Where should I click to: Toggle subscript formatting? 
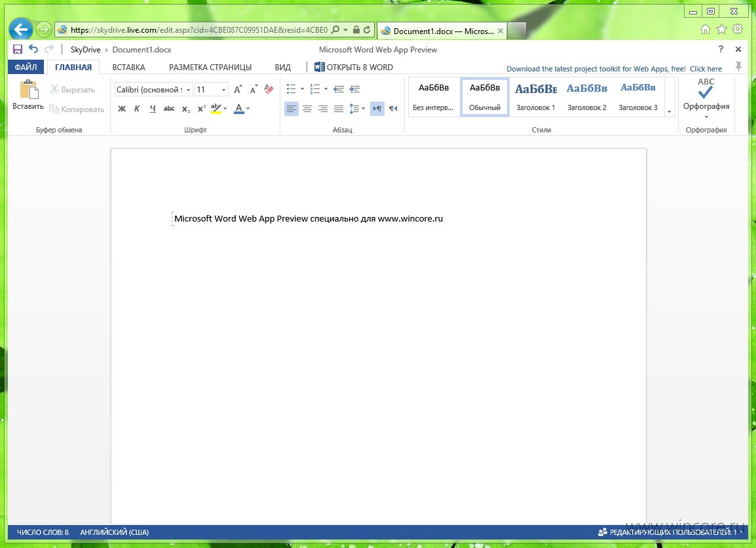click(x=185, y=109)
